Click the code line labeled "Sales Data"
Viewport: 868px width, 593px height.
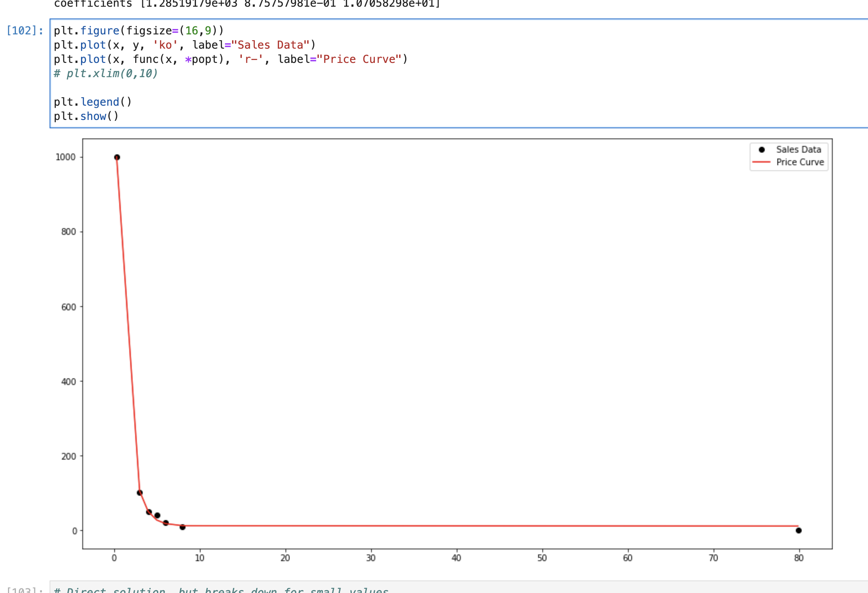click(185, 45)
